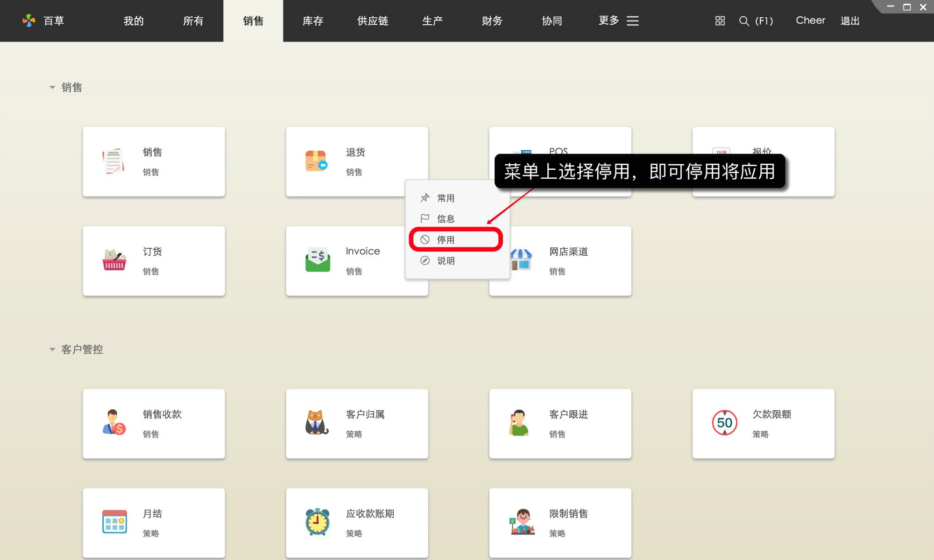Click the 限制销售 card title
Screen dimensions: 934x560
click(568, 513)
